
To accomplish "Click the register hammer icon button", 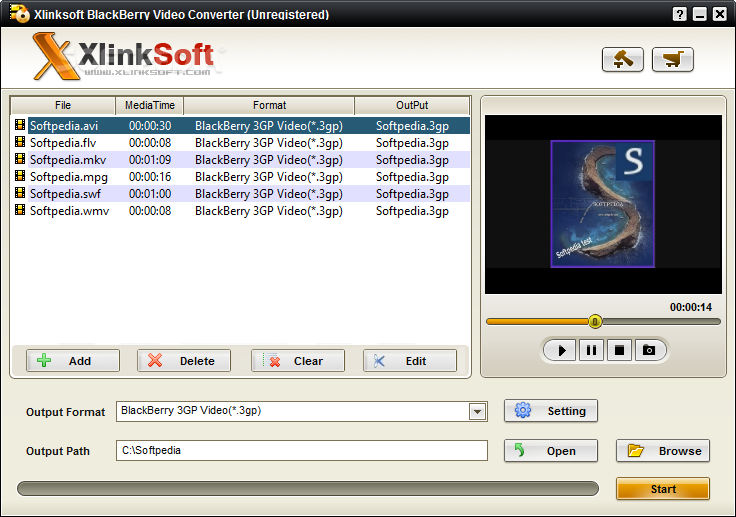I will [622, 59].
